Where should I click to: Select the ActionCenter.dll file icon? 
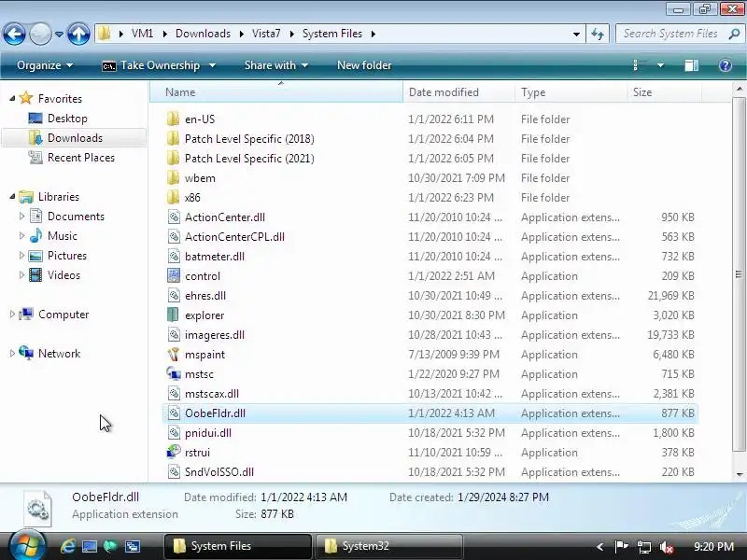pyautogui.click(x=174, y=217)
